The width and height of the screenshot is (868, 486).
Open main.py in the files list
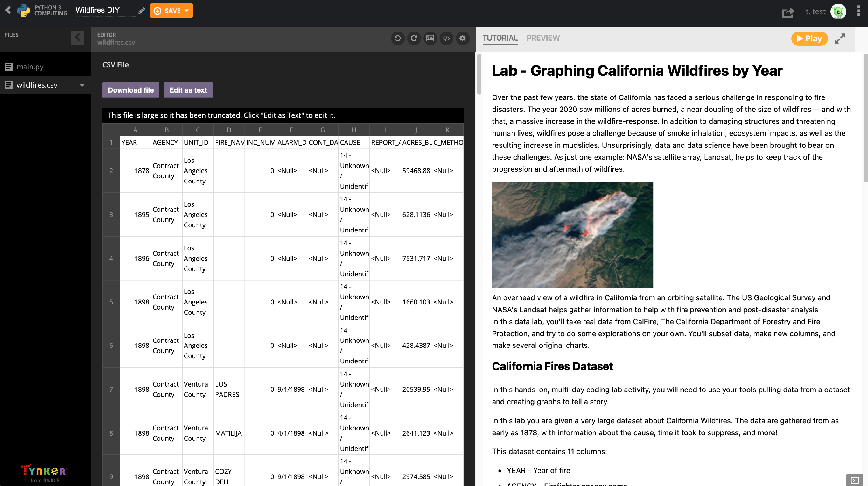(x=30, y=67)
